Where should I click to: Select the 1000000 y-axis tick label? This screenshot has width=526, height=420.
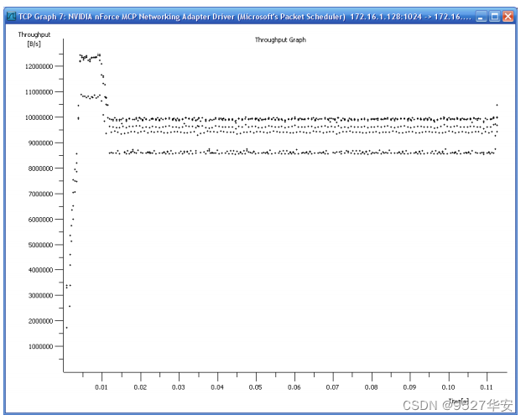(40, 346)
